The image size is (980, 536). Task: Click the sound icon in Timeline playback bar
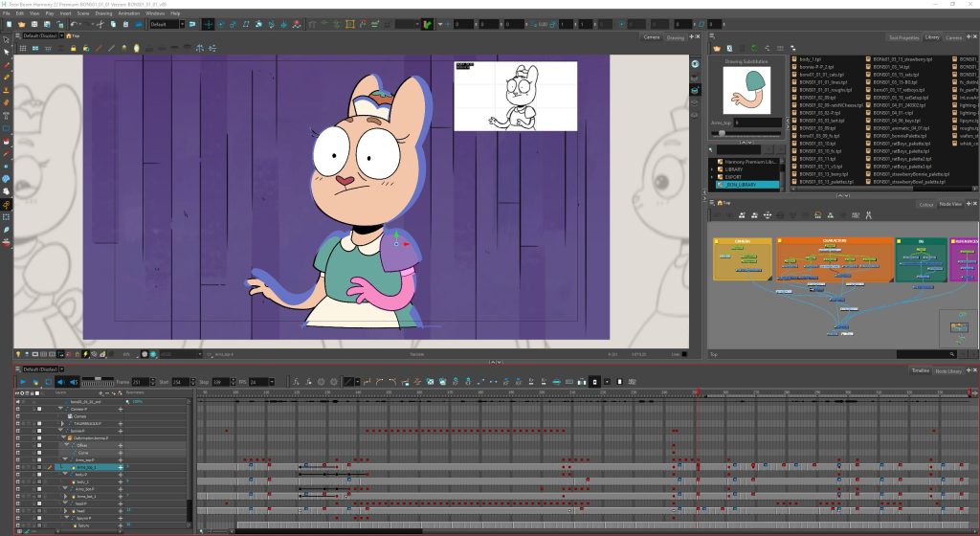coord(60,382)
